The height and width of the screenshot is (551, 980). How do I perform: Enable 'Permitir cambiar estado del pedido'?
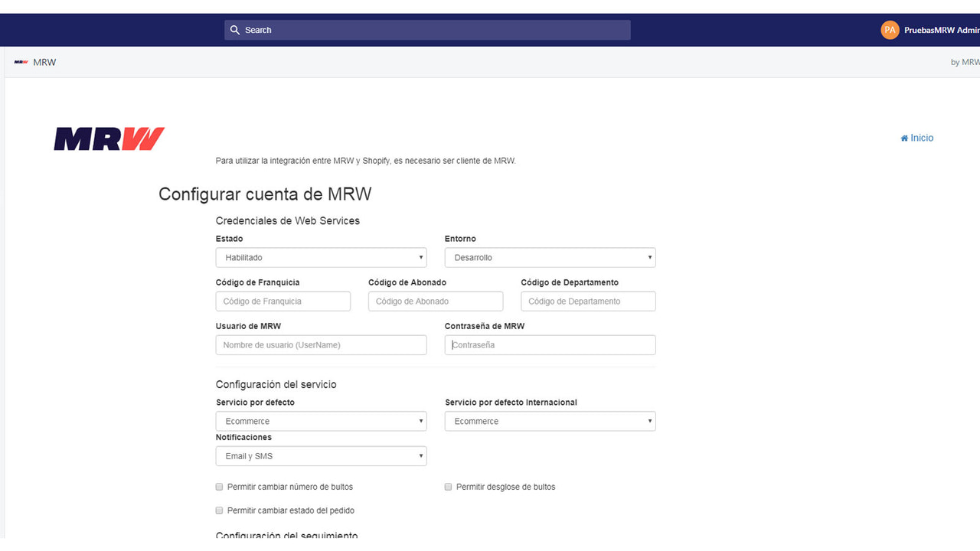coord(219,510)
